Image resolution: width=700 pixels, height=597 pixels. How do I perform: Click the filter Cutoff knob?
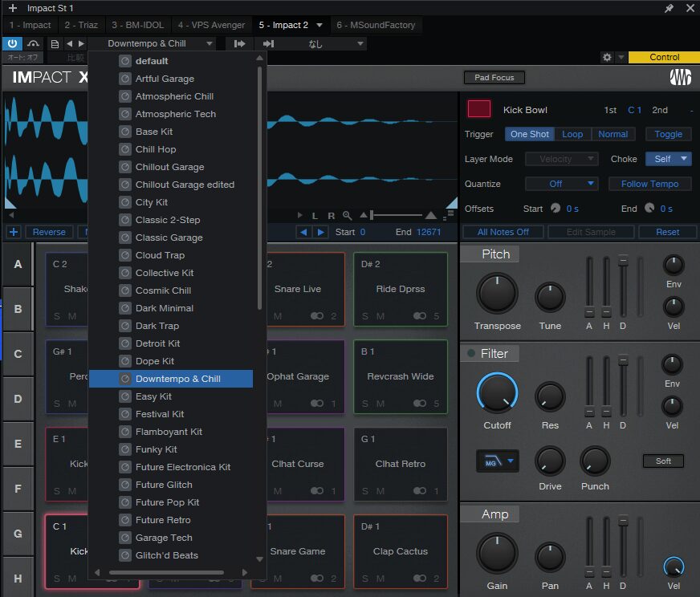(497, 393)
